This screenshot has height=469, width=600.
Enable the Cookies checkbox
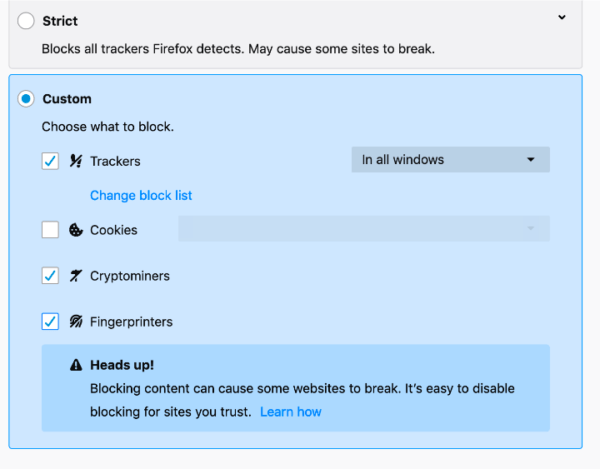click(50, 230)
